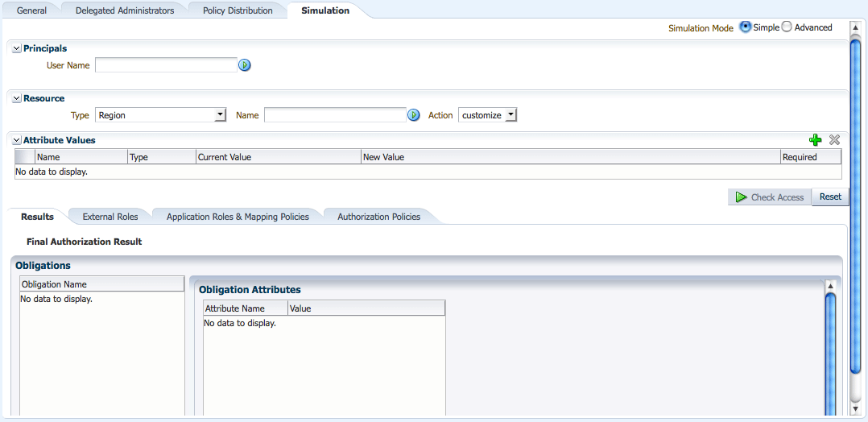Image resolution: width=868 pixels, height=422 pixels.
Task: Click Obligation Attributes scrollbar up arrow
Action: (x=830, y=287)
